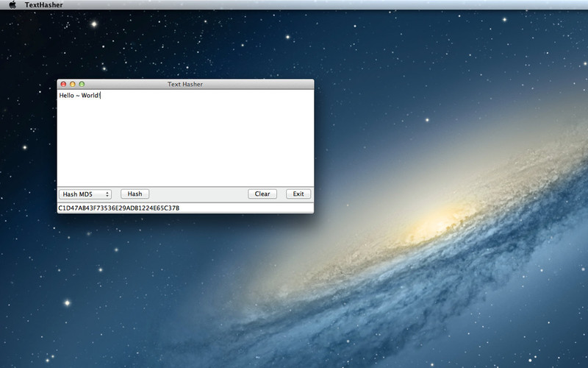Zoom the Text Hasher window
The width and height of the screenshot is (588, 368).
(x=82, y=84)
